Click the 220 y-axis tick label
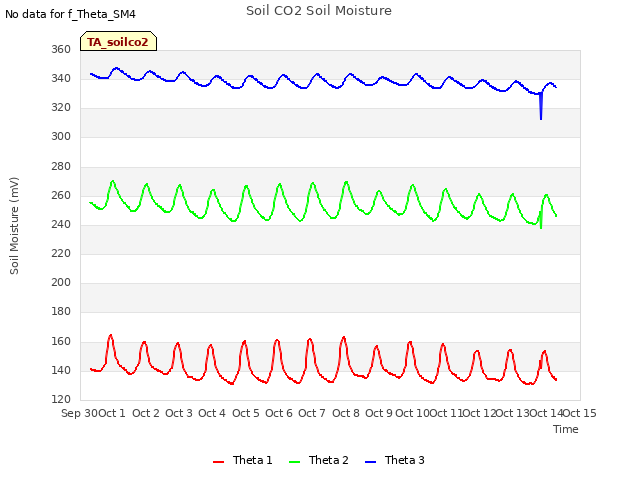Image resolution: width=640 pixels, height=480 pixels. tap(61, 253)
